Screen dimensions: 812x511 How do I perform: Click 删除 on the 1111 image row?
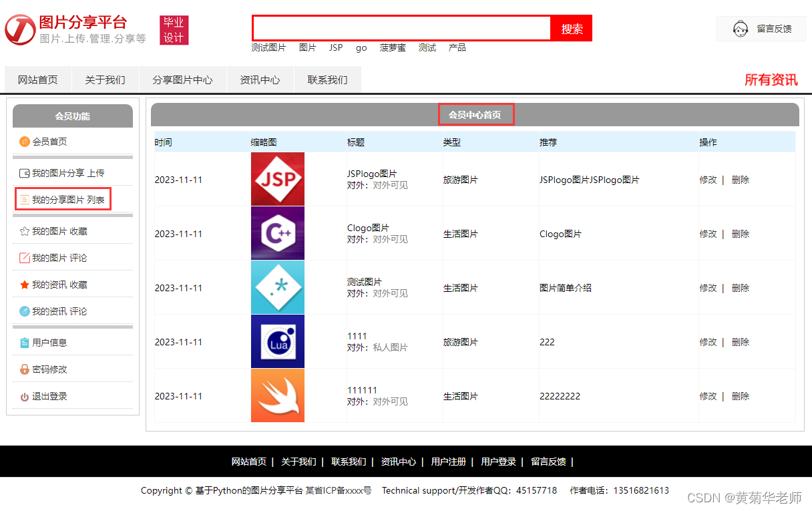(741, 341)
